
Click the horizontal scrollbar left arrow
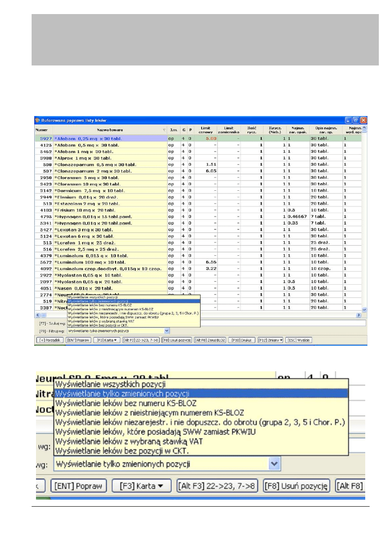[38, 315]
